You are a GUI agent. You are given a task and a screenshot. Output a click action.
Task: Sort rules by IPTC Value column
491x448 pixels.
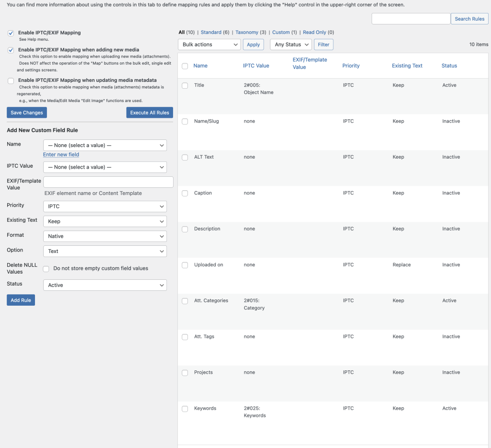256,66
